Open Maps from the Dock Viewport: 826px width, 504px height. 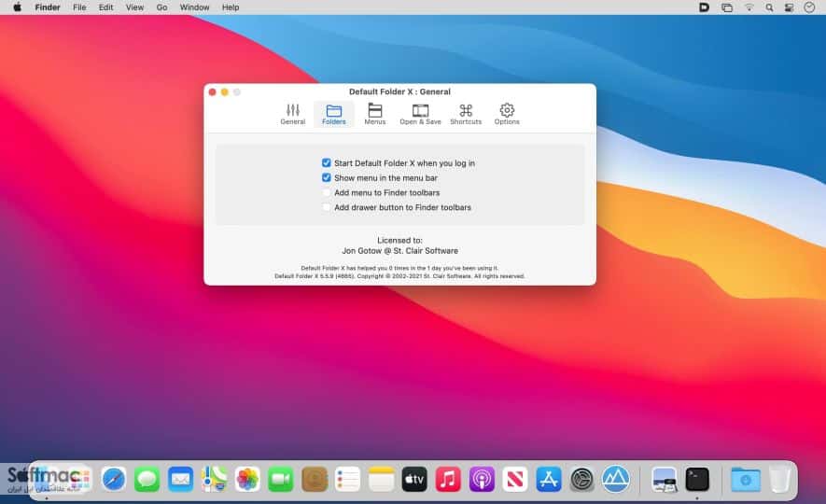[214, 479]
